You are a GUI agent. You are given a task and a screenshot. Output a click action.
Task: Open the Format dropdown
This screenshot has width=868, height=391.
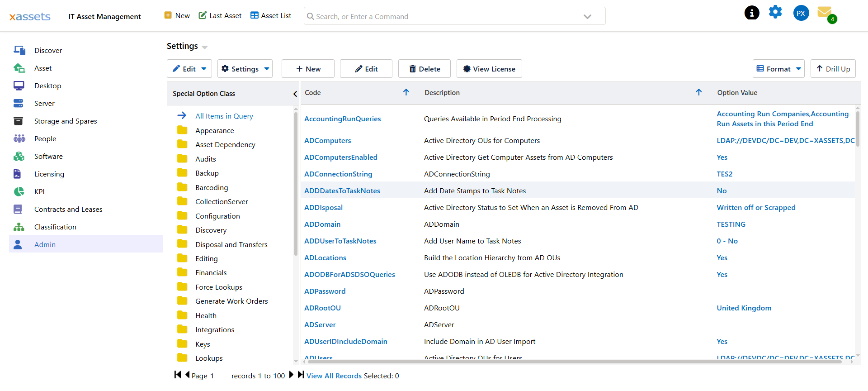pyautogui.click(x=778, y=69)
